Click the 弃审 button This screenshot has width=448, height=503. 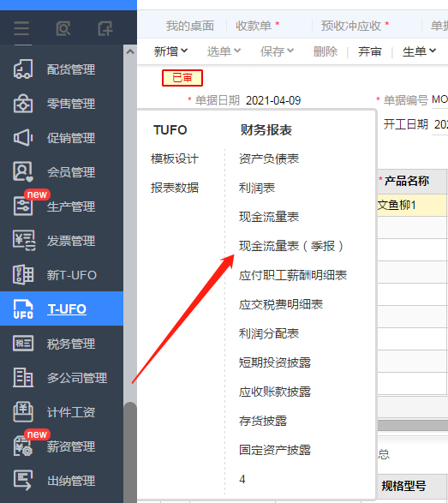pos(370,51)
